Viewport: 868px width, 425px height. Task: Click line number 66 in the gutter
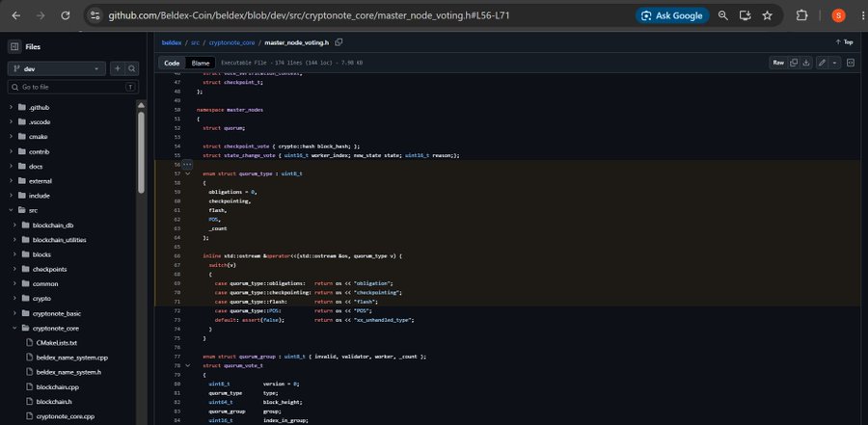point(177,256)
